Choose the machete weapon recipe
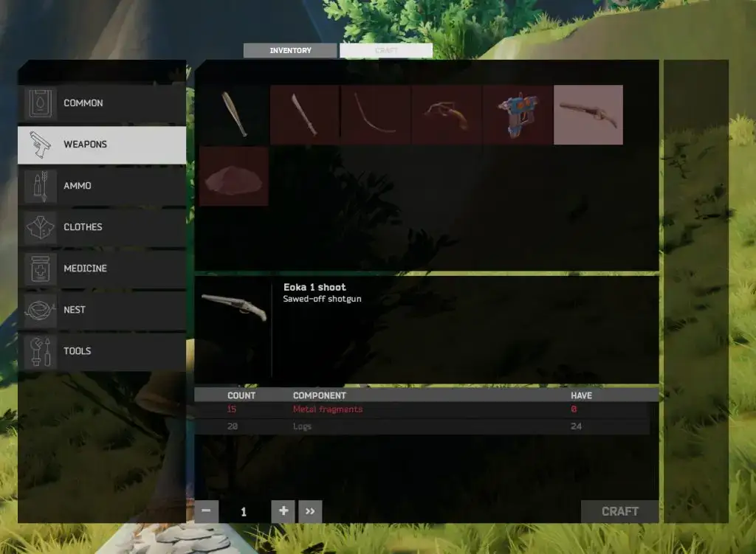 click(x=305, y=114)
